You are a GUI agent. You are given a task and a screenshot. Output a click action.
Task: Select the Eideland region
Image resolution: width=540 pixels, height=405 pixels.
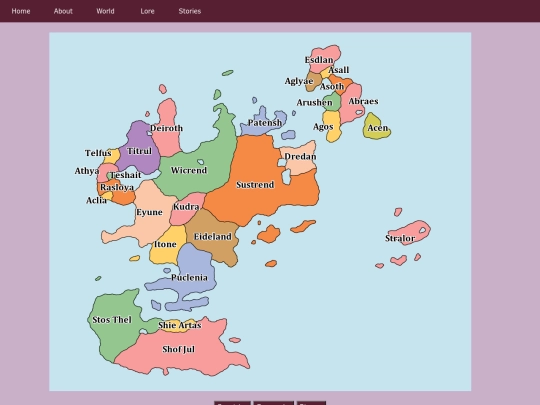pos(212,237)
